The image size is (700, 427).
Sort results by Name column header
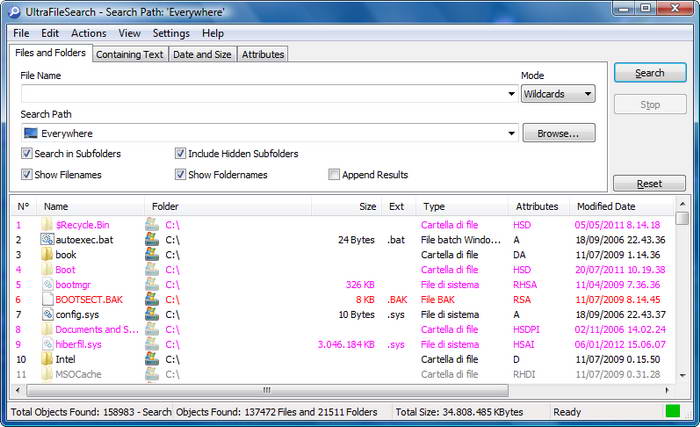tap(91, 206)
